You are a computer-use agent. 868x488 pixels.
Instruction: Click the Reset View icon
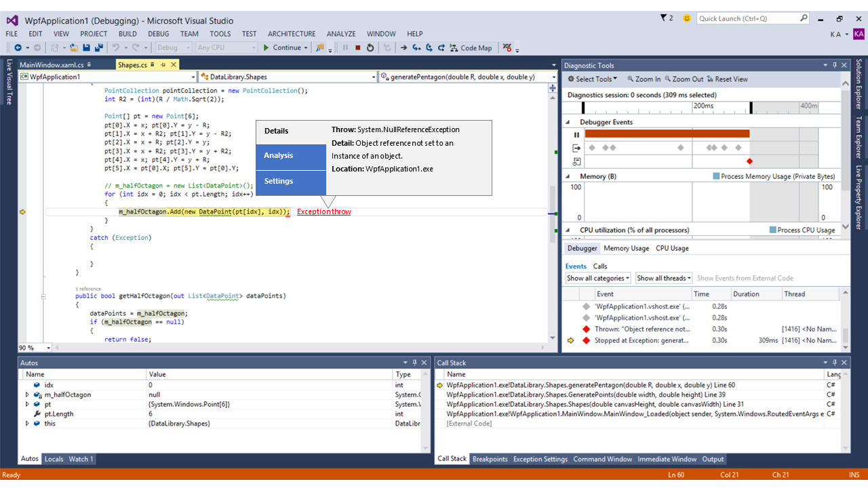[x=709, y=79]
